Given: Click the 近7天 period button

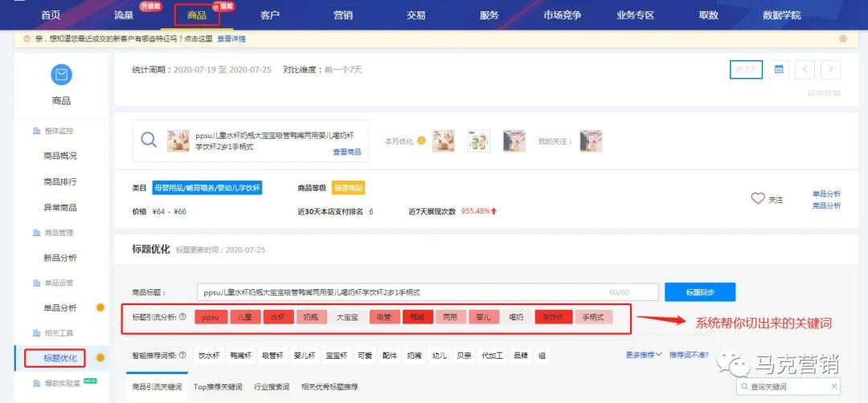Looking at the screenshot, I should tap(746, 70).
